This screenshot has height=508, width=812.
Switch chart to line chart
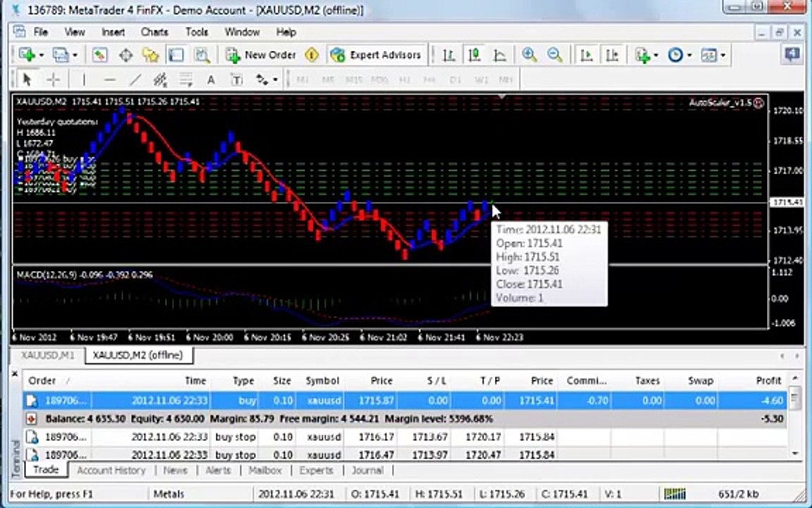click(500, 54)
